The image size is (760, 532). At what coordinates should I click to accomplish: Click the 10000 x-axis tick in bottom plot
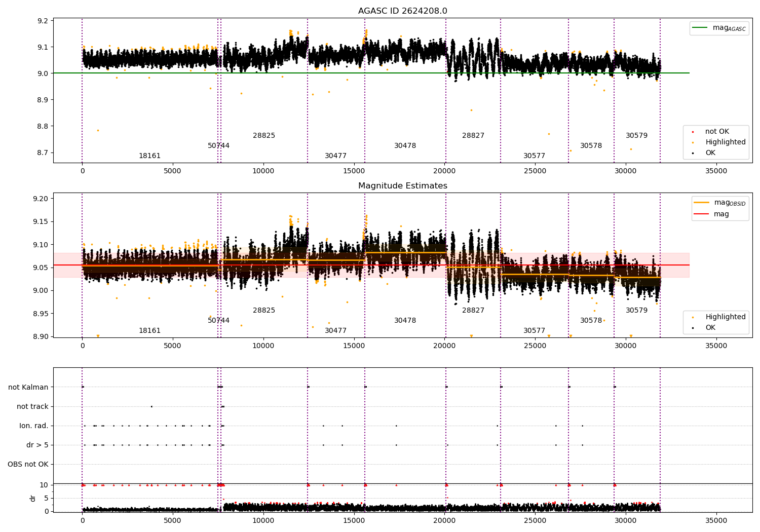click(263, 520)
